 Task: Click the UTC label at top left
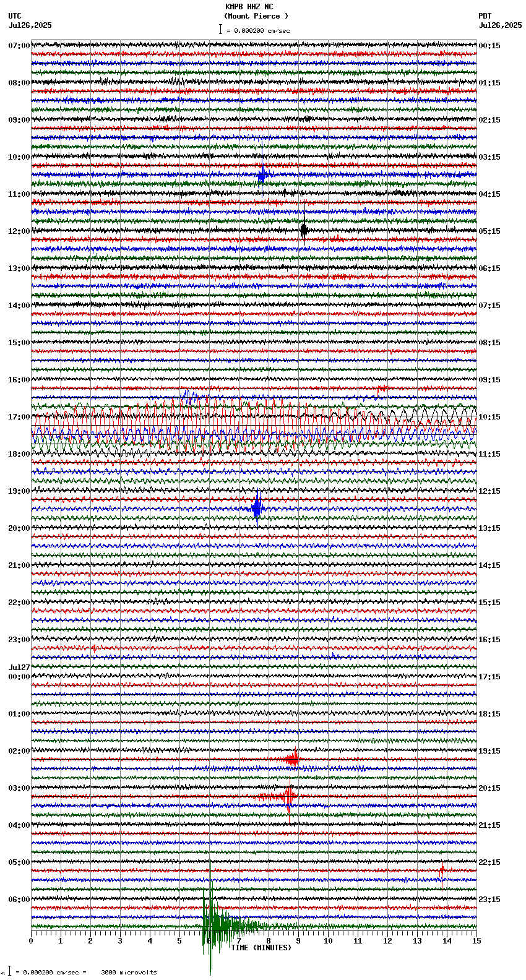pyautogui.click(x=15, y=16)
